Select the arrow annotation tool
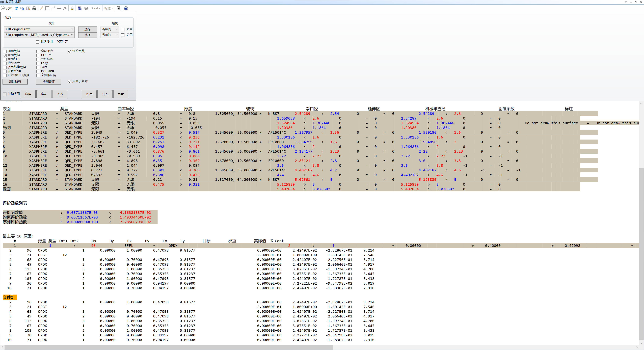Image resolution: width=644 pixels, height=350 pixels. click(x=53, y=8)
